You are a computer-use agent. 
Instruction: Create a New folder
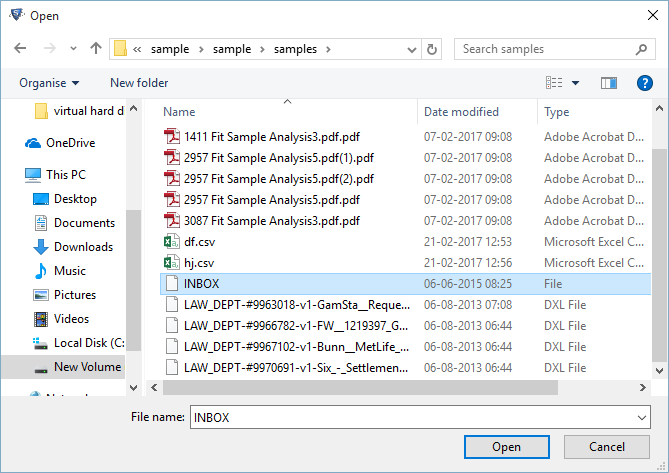tap(139, 83)
